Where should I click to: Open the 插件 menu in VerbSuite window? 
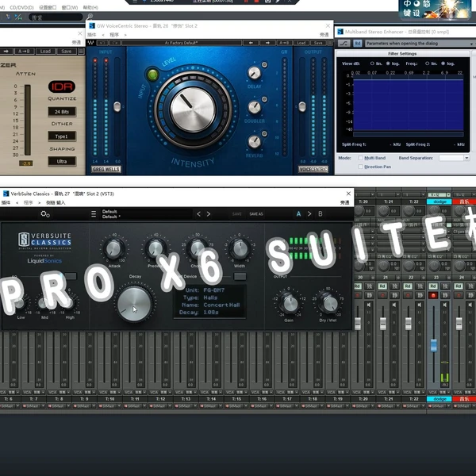6,202
